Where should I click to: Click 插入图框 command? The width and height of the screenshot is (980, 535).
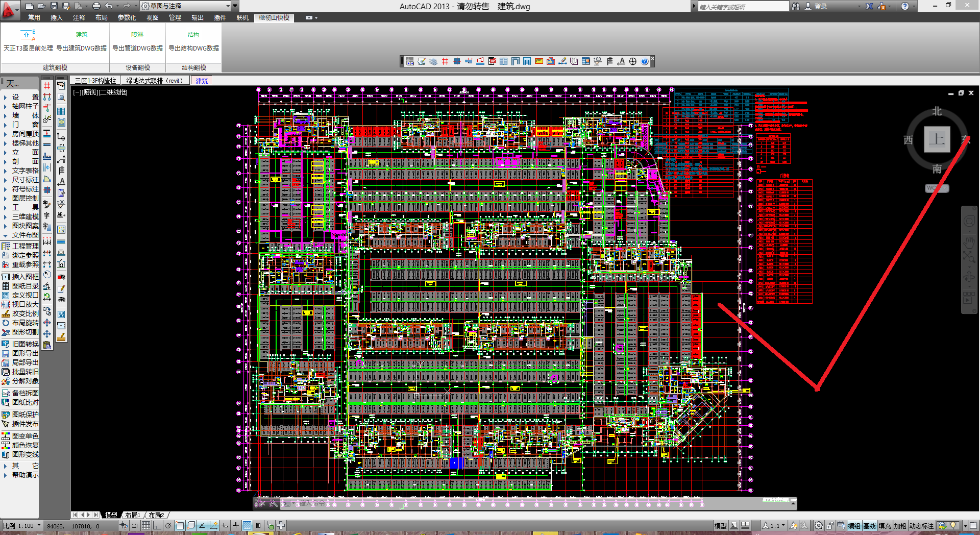click(x=20, y=277)
